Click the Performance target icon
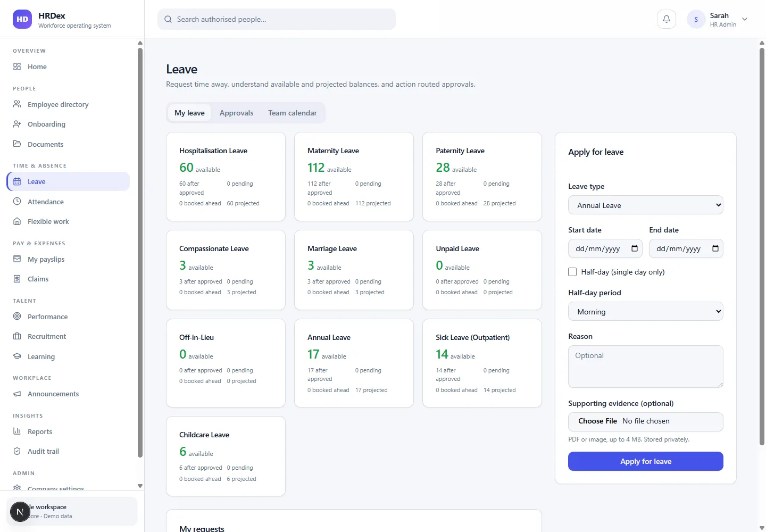This screenshot has width=766, height=532. (x=17, y=317)
